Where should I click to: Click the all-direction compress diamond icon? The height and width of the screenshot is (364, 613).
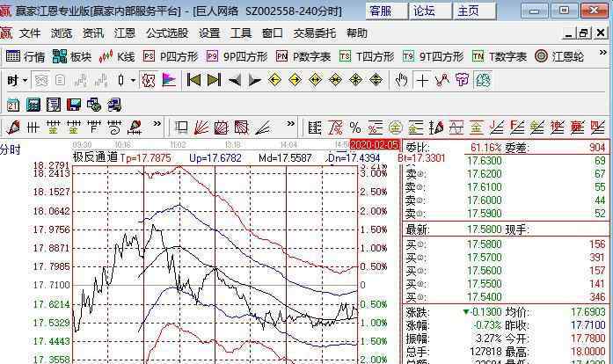click(355, 80)
